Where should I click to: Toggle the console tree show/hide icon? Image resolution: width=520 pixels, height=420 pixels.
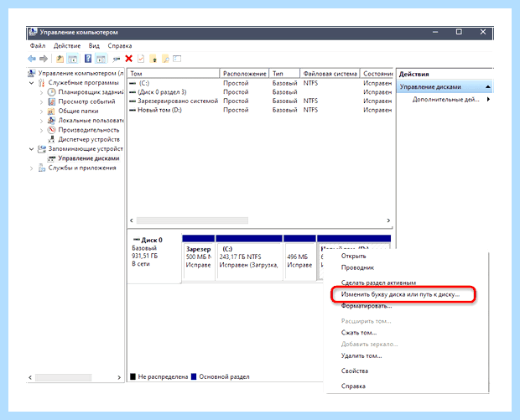click(x=72, y=59)
